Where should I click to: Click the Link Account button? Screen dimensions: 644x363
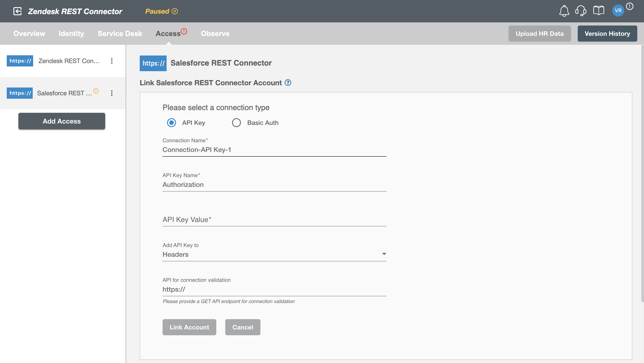click(x=189, y=327)
